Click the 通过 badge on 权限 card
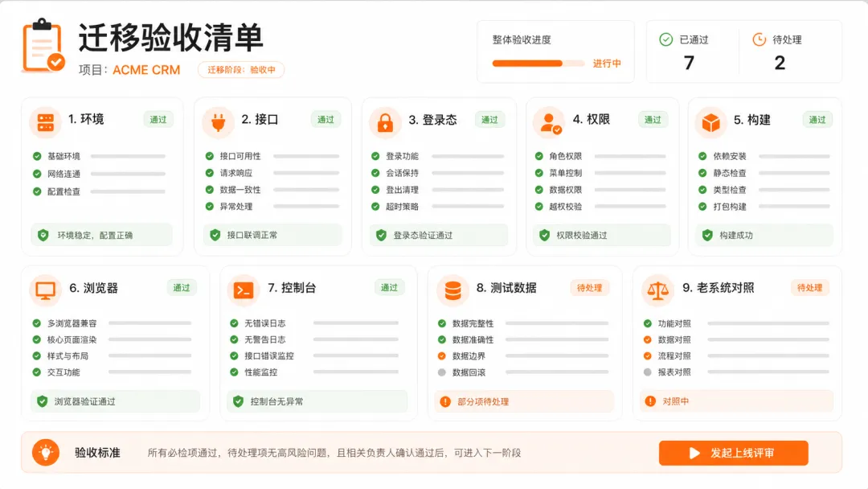 (653, 120)
